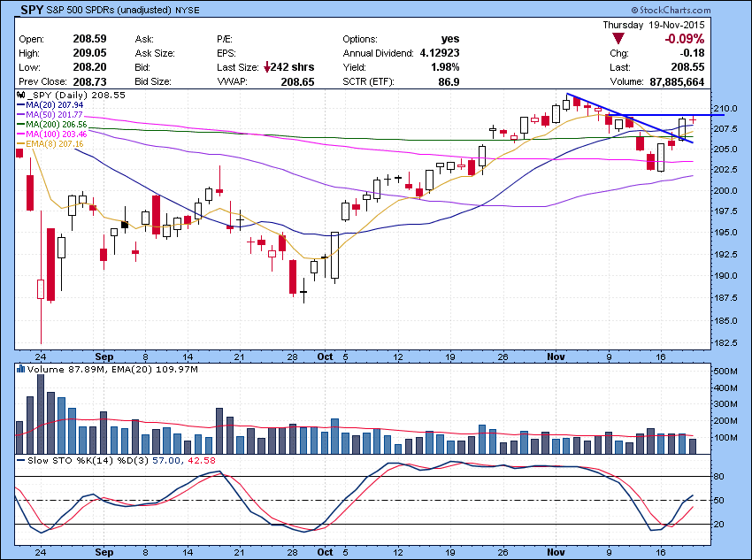Screen dimensions: 752x560
Task: Click the candlestick icon beside _SPY (Daily)
Action: click(x=20, y=95)
